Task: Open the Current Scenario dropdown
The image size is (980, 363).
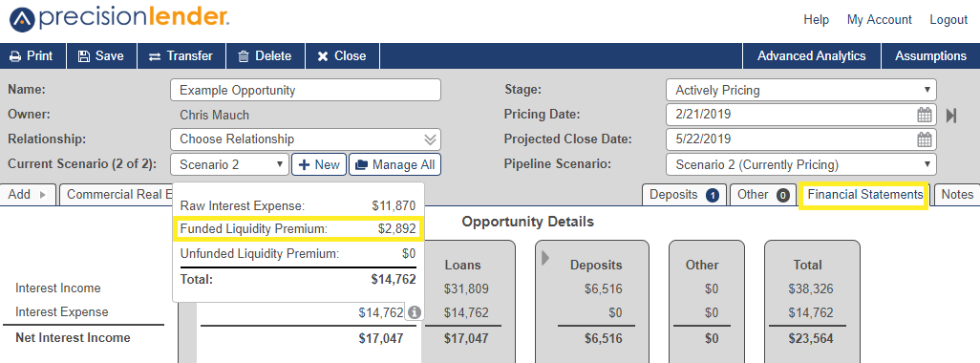Action: click(229, 165)
